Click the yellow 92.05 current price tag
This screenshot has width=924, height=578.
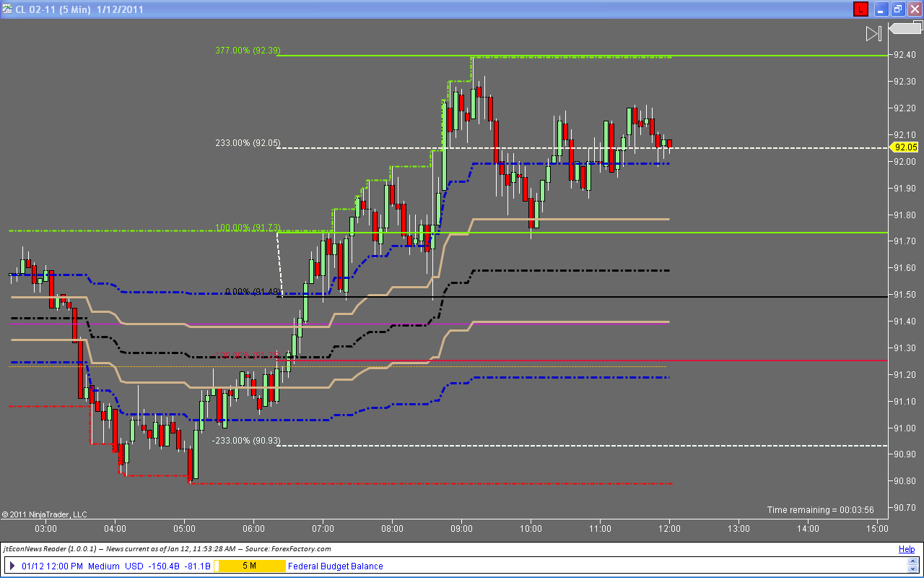point(905,147)
